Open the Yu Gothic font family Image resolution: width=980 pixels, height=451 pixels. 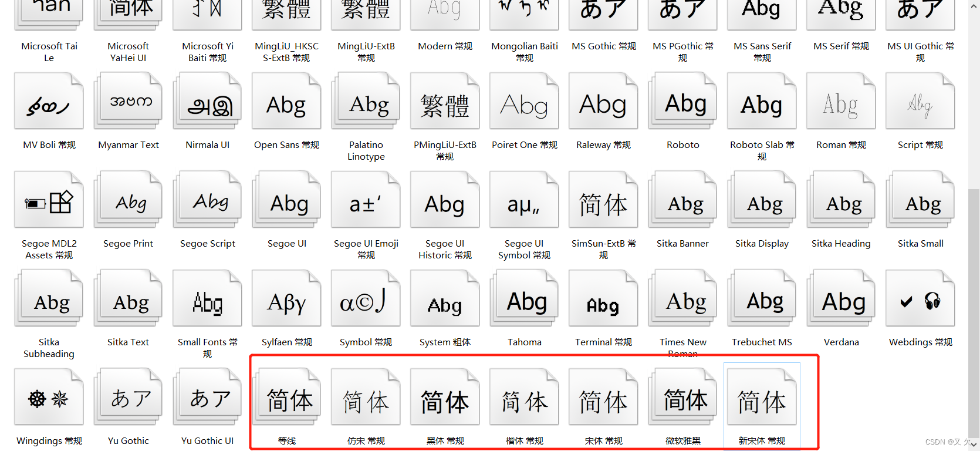point(128,396)
